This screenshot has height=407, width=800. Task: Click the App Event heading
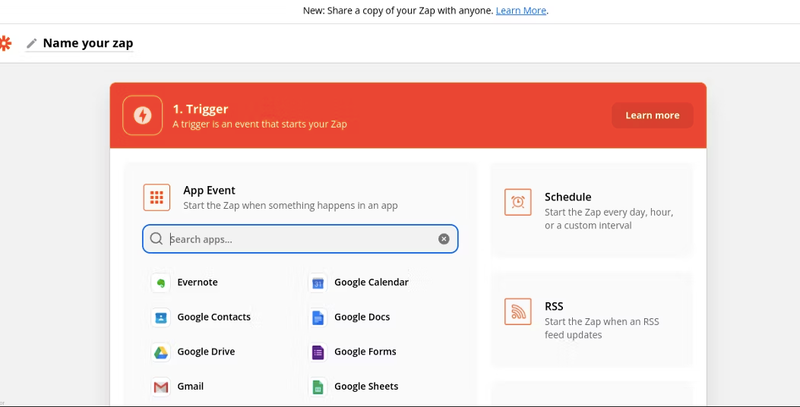point(209,190)
